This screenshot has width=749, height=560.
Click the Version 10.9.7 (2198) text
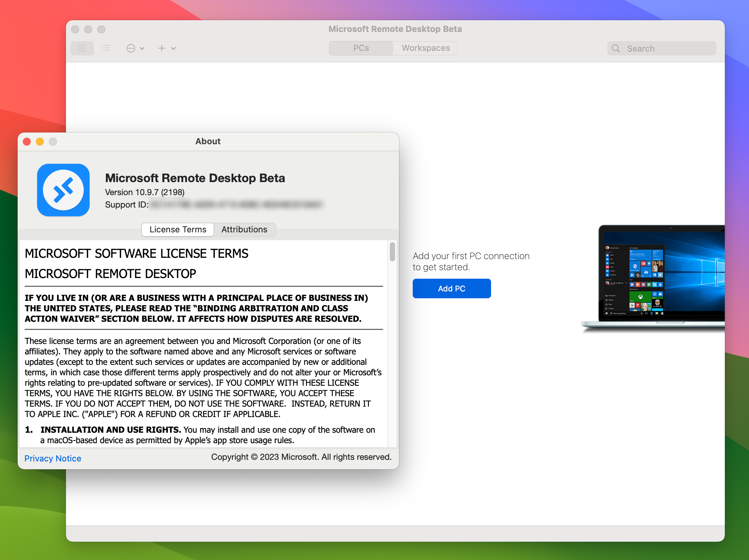click(145, 192)
